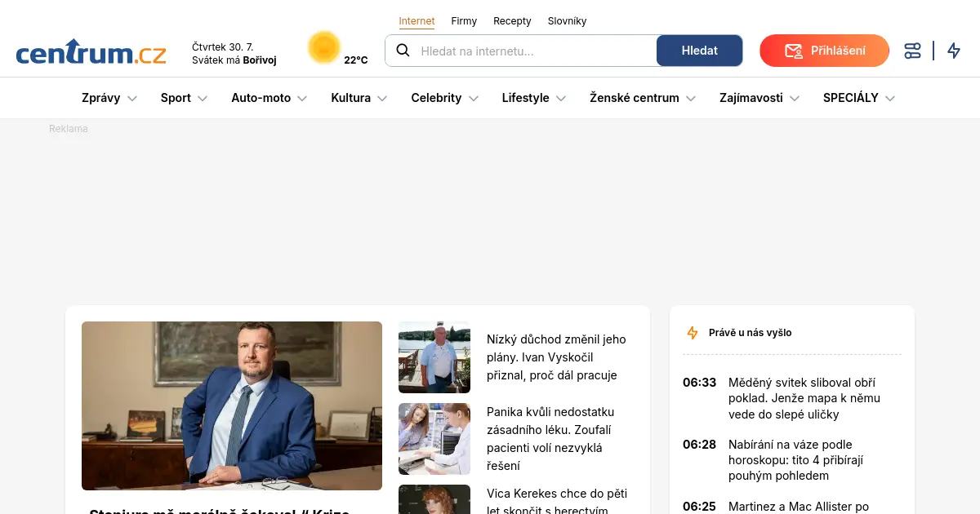Open the Ženské centrum section
This screenshot has width=980, height=514.
click(x=635, y=98)
